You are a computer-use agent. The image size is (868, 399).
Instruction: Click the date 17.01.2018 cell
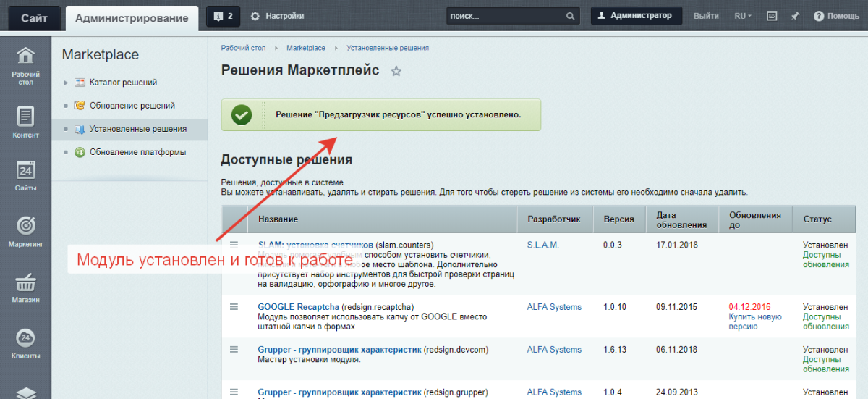[676, 245]
